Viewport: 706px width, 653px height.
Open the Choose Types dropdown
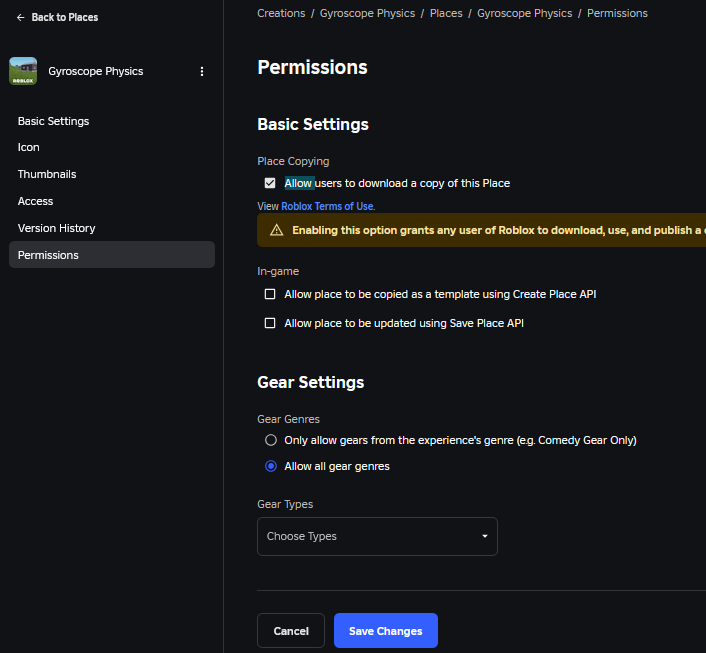pos(377,536)
